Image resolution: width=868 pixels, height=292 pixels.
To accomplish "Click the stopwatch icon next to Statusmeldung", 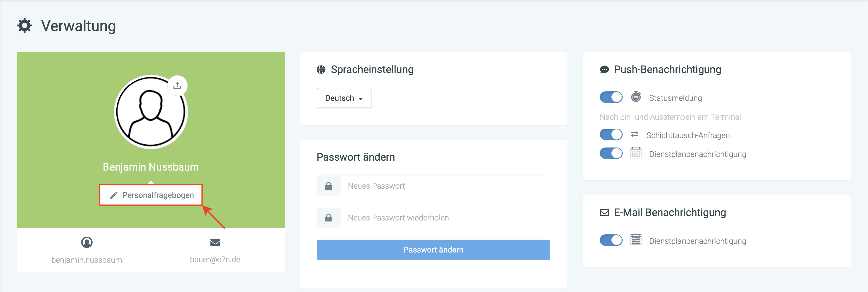I will (636, 97).
